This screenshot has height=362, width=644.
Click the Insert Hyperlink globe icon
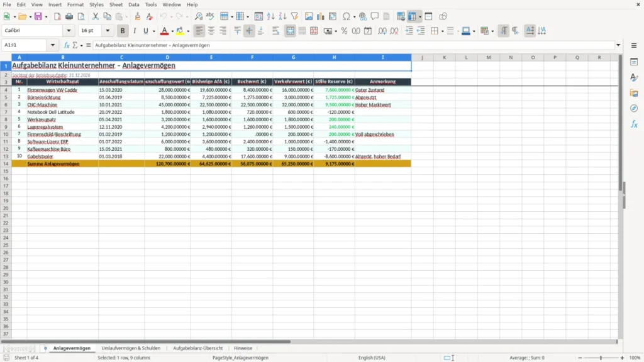[363, 16]
